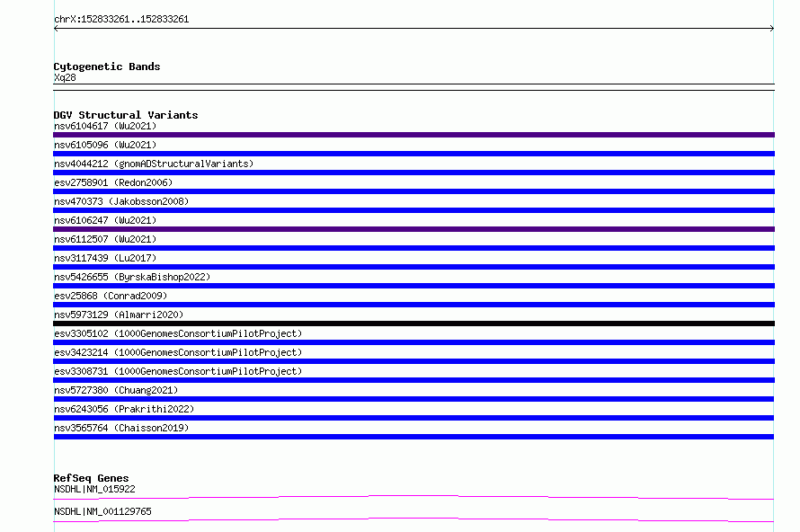
Task: Open nsv5973129 (Almarri2020) label
Action: click(x=119, y=315)
